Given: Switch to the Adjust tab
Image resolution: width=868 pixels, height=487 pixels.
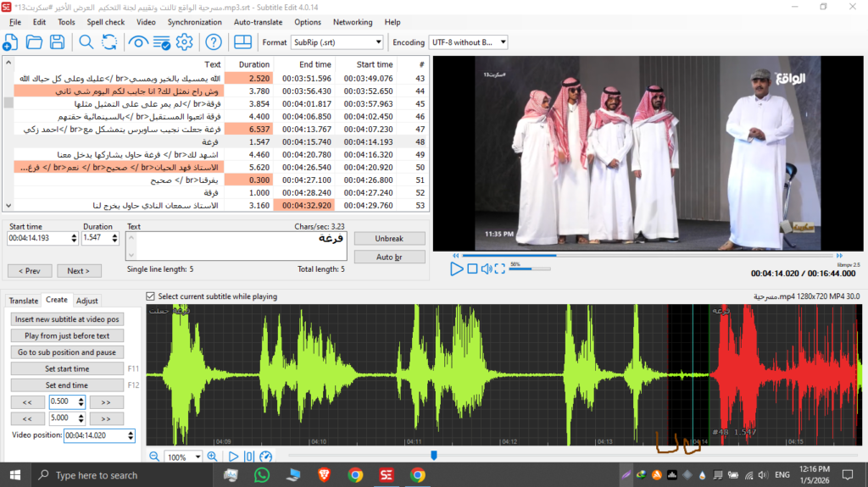Looking at the screenshot, I should coord(86,300).
